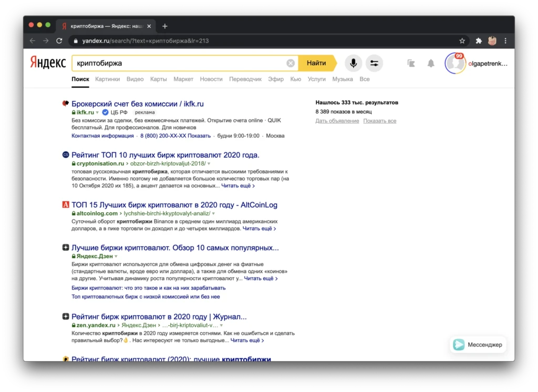Open Chrome extensions puzzle icon
This screenshot has width=538, height=392.
click(479, 41)
